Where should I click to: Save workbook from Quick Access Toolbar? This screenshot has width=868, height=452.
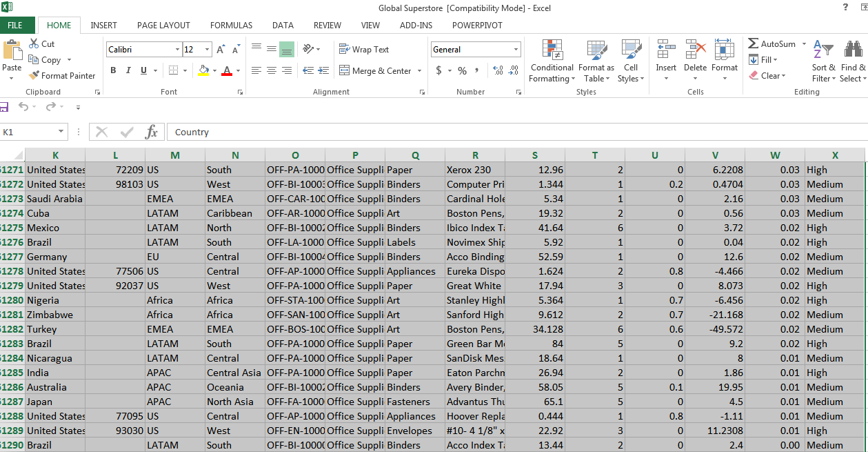click(3, 107)
